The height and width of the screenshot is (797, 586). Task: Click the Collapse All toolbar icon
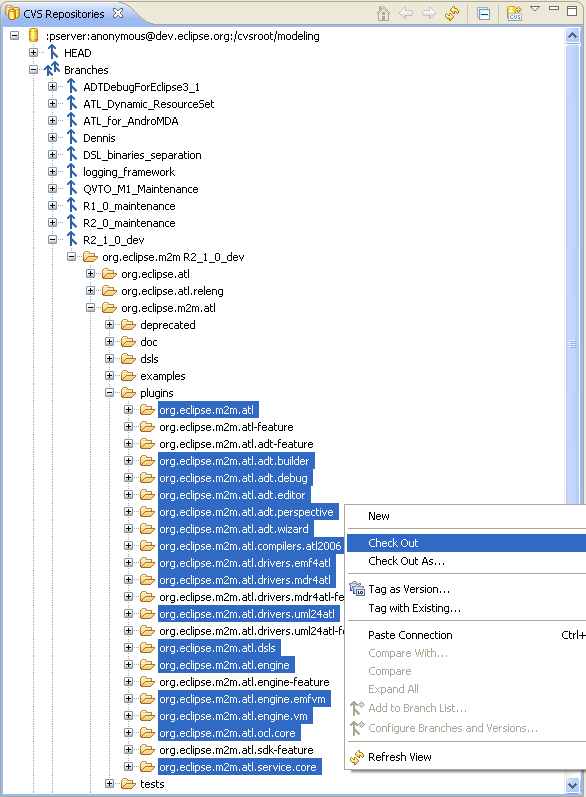[x=484, y=13]
